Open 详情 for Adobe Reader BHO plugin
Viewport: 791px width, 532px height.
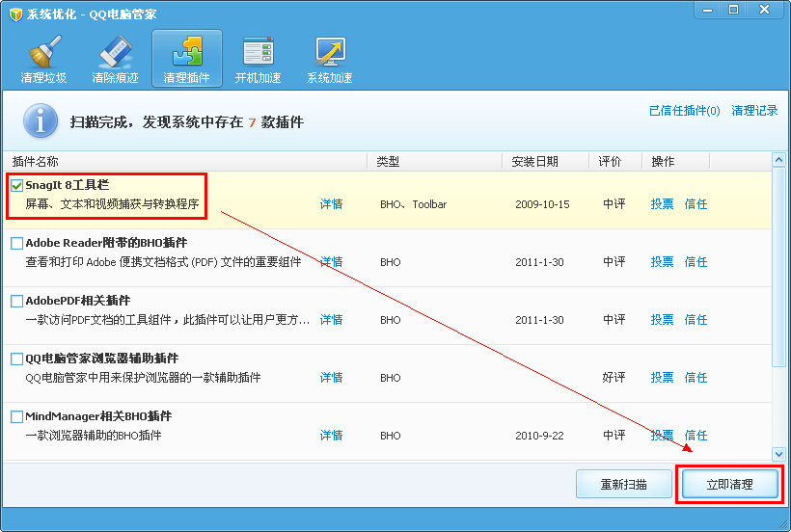pyautogui.click(x=332, y=262)
